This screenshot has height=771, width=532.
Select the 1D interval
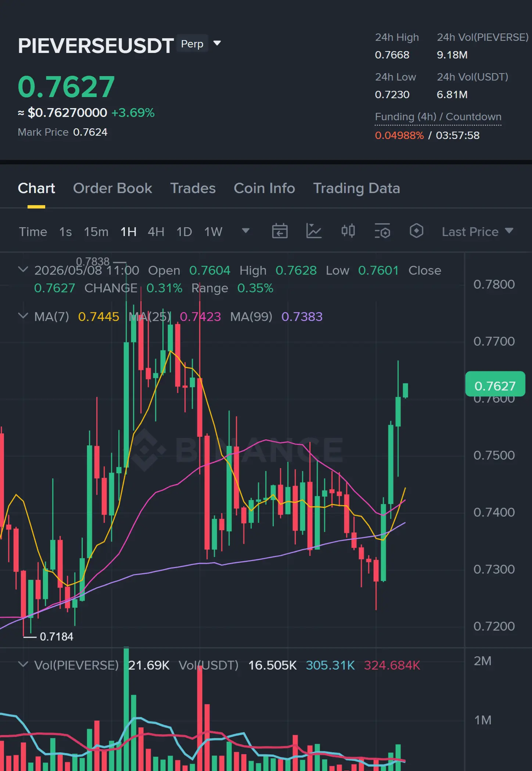[184, 232]
